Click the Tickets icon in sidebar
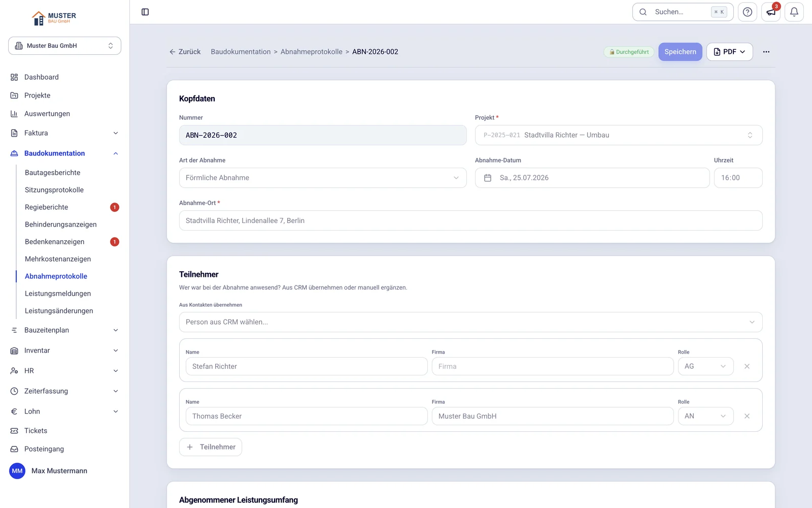812x508 pixels. click(x=14, y=431)
